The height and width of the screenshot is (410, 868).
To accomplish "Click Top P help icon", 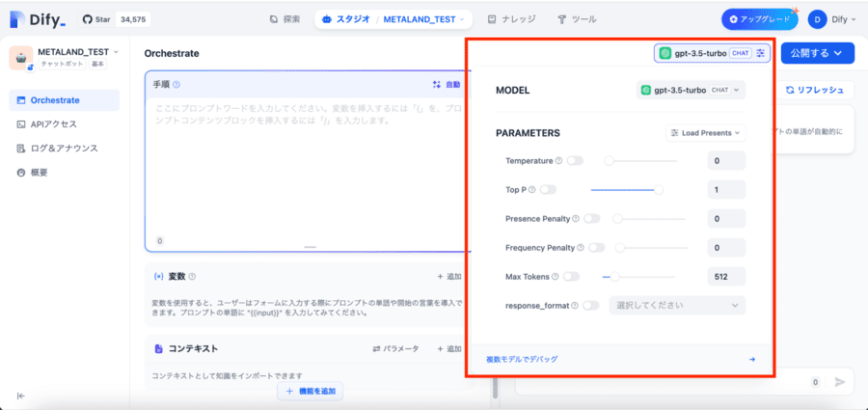I will (x=532, y=190).
